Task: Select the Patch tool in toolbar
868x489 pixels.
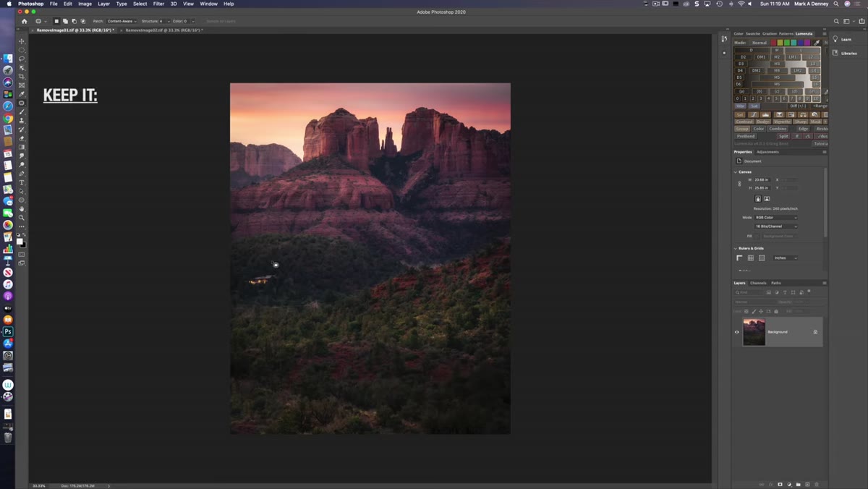Action: (x=22, y=103)
